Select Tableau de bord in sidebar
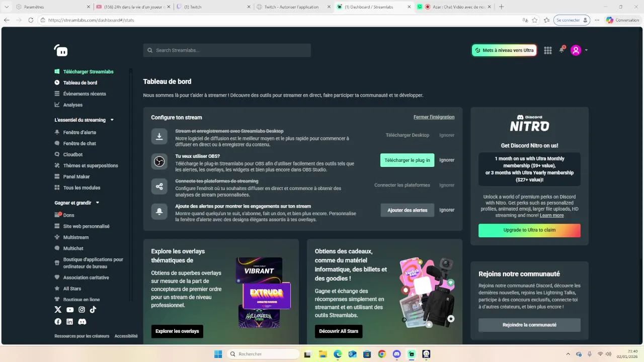Viewport: 644px width, 362px height. tap(76, 83)
